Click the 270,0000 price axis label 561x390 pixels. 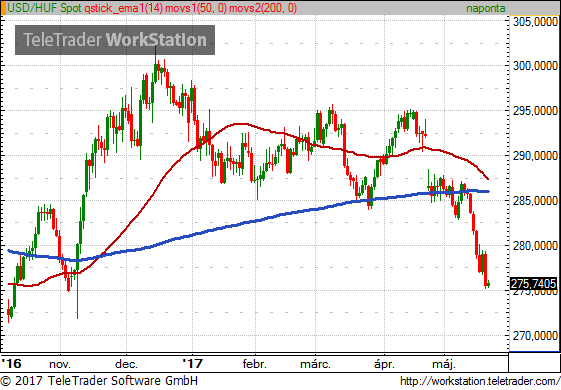coord(535,336)
